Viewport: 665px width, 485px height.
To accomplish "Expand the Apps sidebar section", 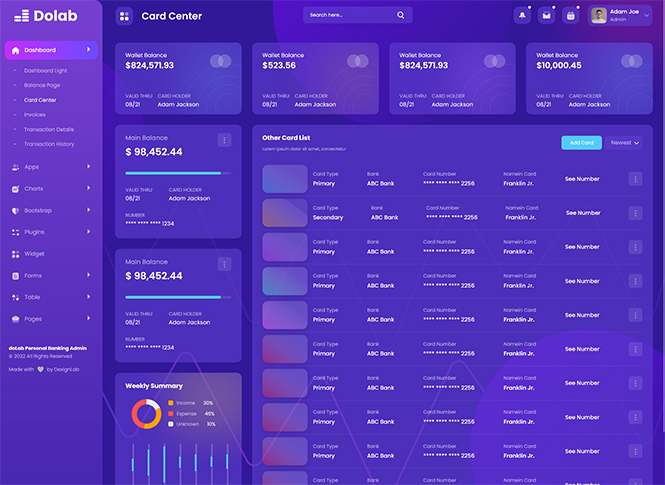I will click(32, 167).
